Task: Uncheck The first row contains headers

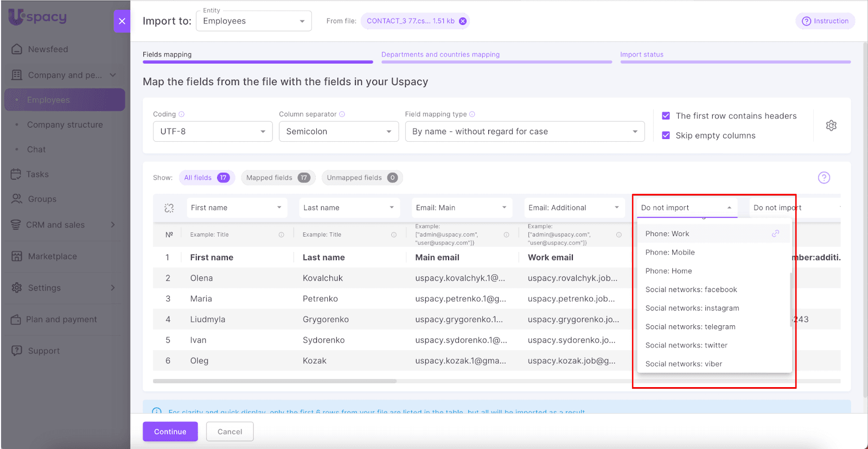Action: point(666,116)
